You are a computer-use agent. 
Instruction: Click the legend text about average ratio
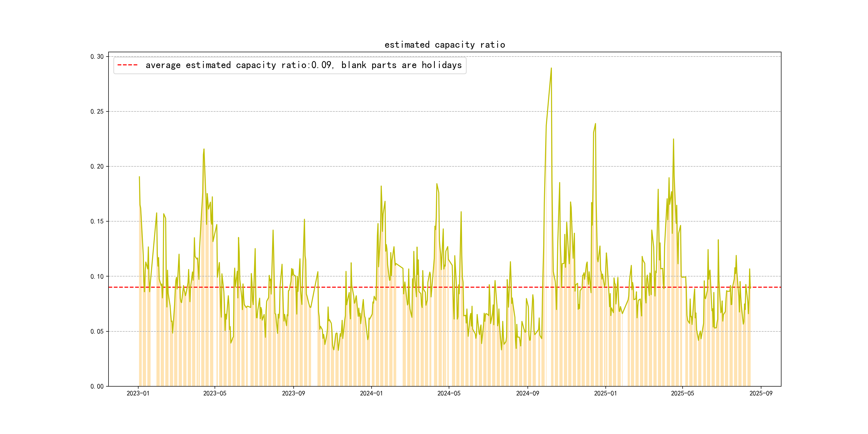click(x=303, y=65)
